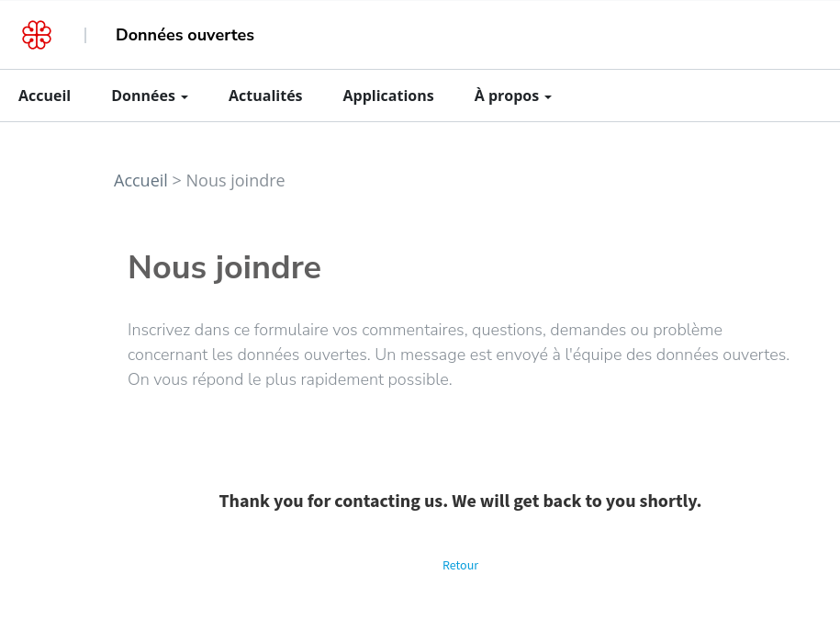This screenshot has width=840, height=620.
Task: Click the red Montréal rosette logo
Action: pyautogui.click(x=37, y=35)
